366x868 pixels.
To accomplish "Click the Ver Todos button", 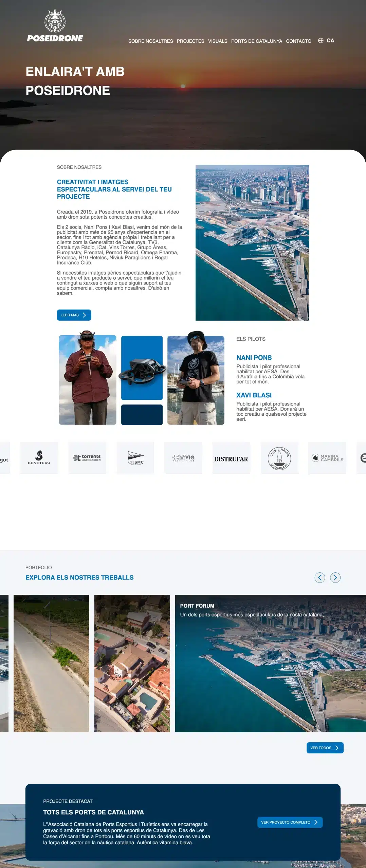I will (325, 748).
